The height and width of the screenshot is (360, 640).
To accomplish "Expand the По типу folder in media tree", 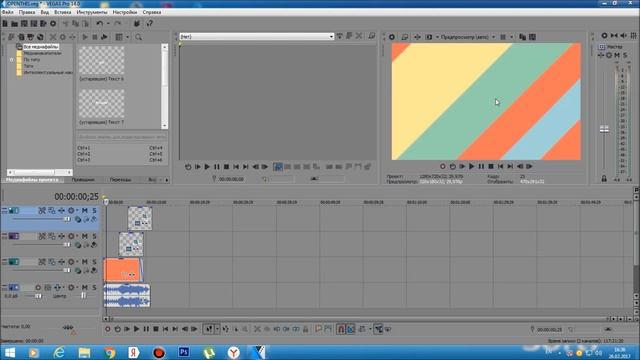I will pyautogui.click(x=11, y=60).
